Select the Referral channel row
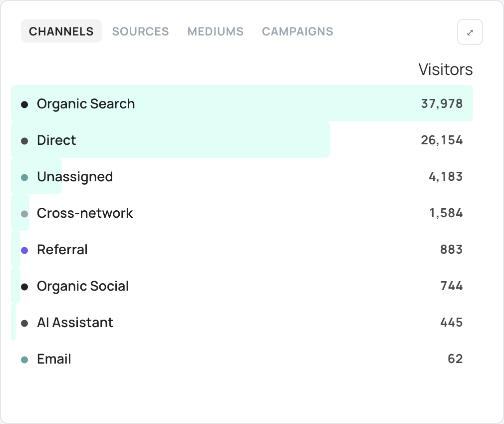 click(242, 249)
